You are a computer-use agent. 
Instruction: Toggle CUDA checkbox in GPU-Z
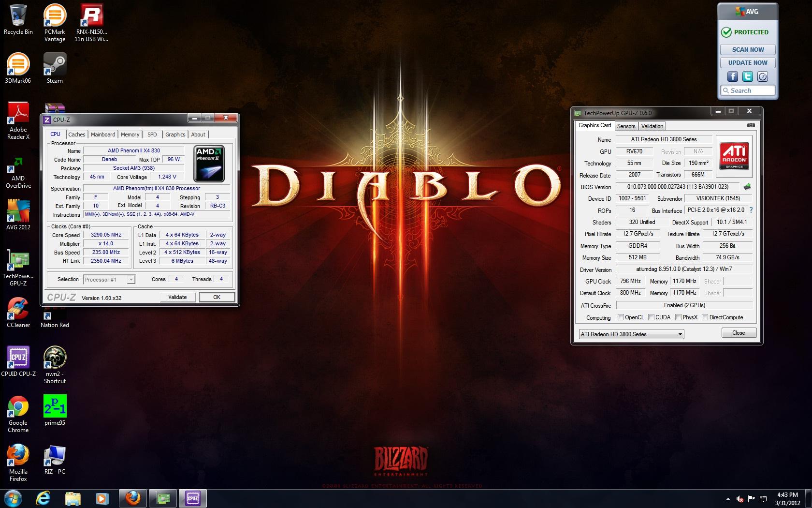(652, 317)
